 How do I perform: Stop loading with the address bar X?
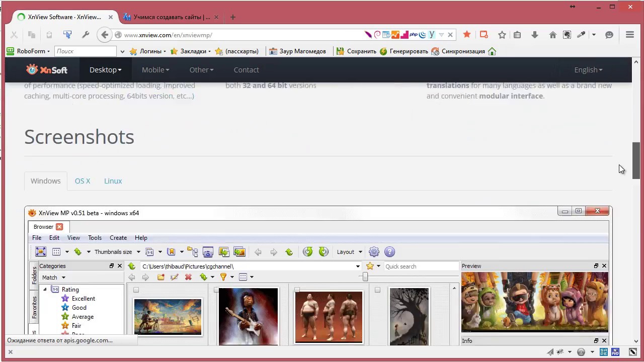[450, 35]
